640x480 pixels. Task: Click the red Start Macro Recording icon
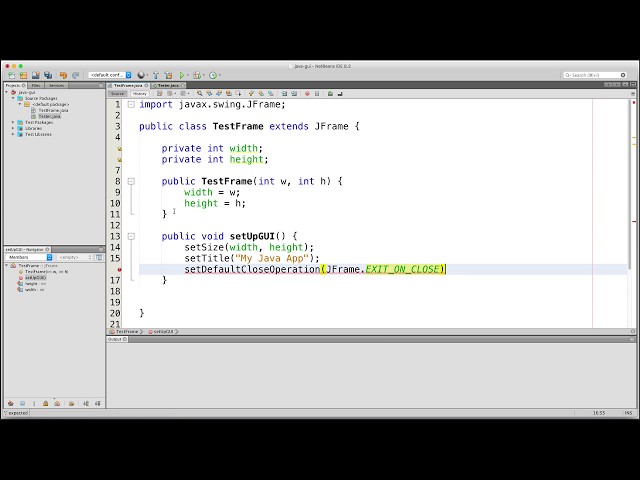pyautogui.click(x=307, y=94)
